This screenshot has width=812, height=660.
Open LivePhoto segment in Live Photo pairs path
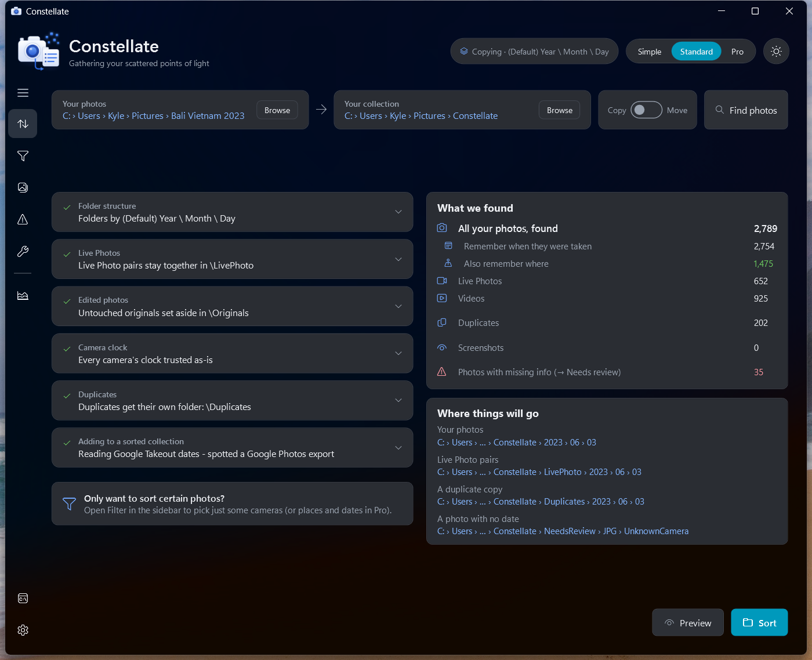[563, 472]
